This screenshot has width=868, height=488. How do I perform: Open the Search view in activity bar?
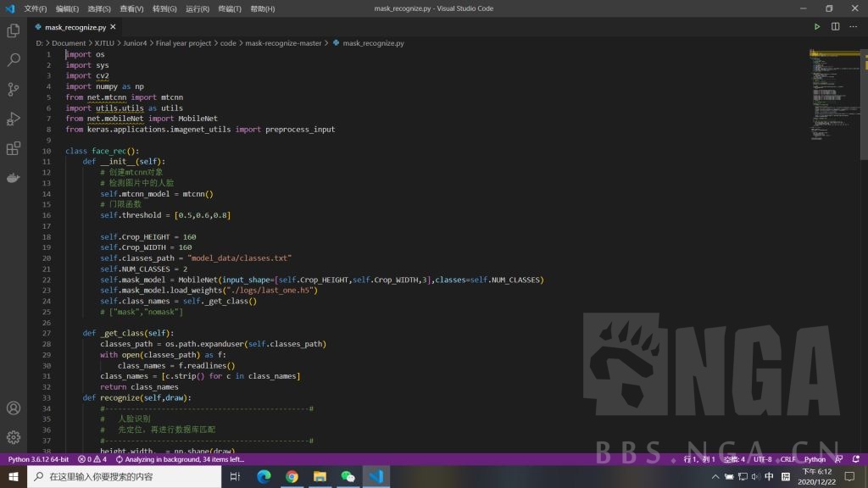14,60
